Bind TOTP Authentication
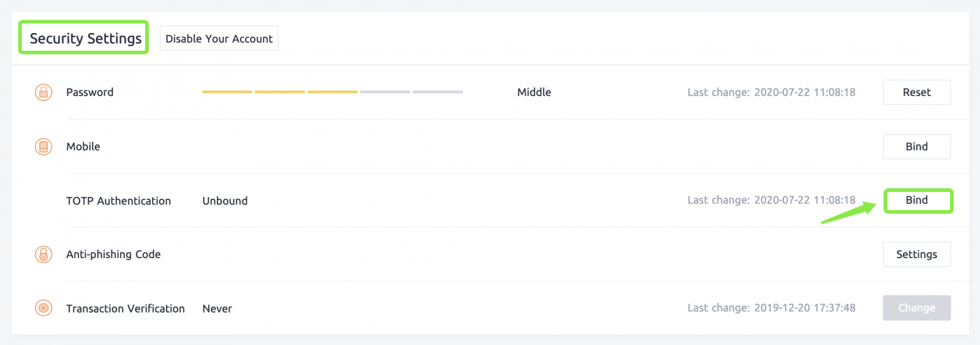This screenshot has height=345, width=980. coord(918,201)
